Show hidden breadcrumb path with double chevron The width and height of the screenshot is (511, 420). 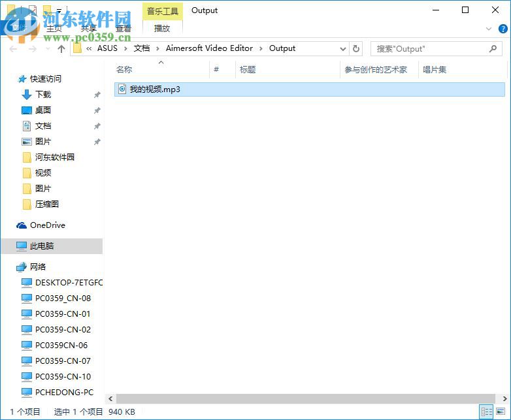(x=89, y=48)
